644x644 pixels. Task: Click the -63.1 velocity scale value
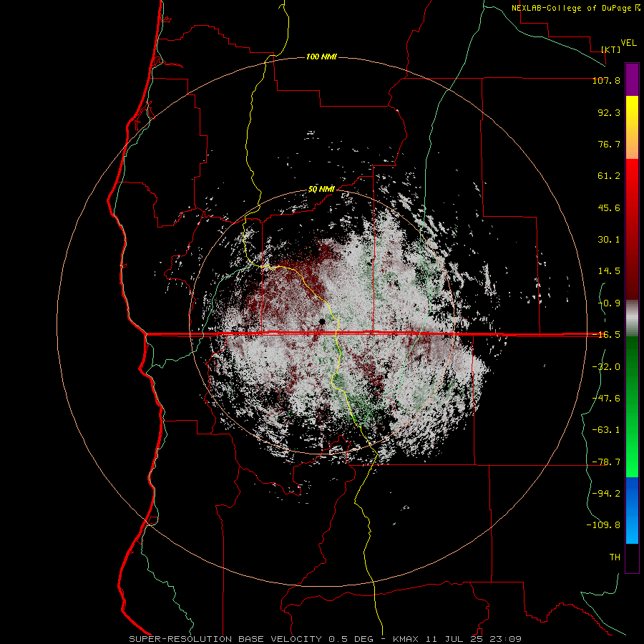[606, 430]
